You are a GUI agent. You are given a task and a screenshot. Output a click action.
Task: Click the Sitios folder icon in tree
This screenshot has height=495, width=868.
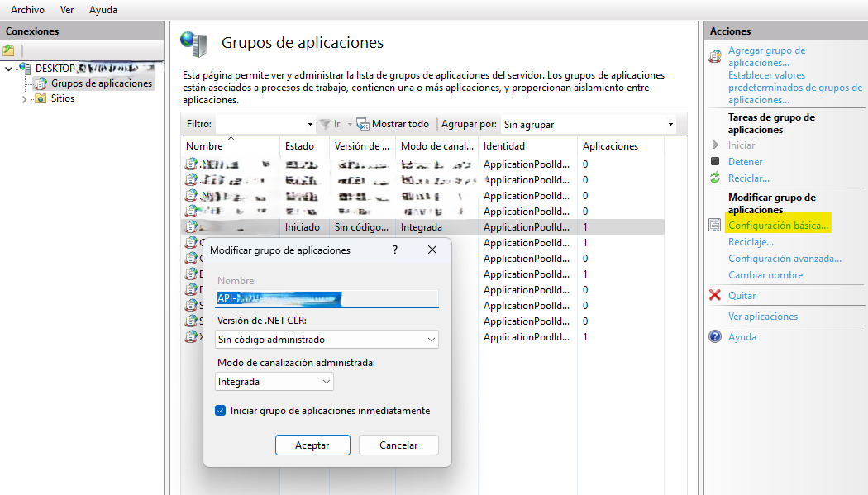41,98
